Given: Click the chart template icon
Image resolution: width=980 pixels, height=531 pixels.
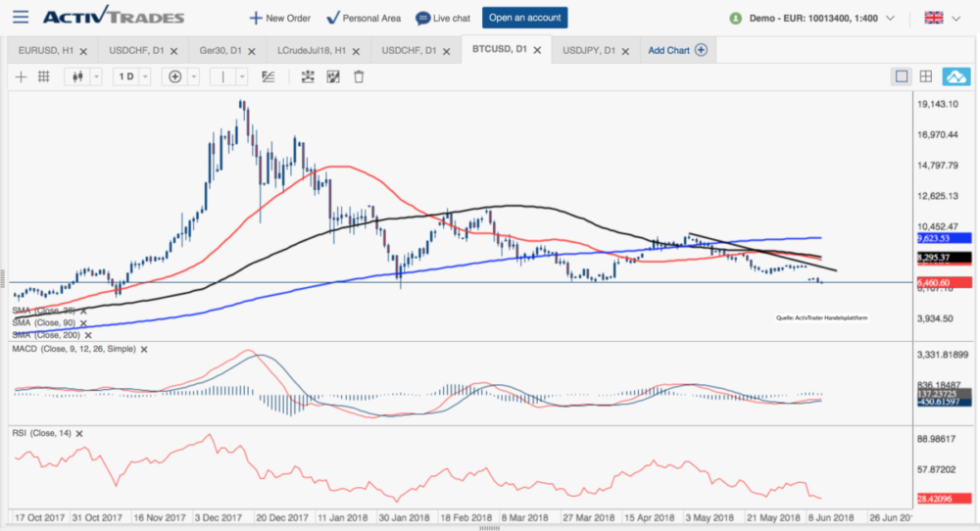Looking at the screenshot, I should click(333, 76).
